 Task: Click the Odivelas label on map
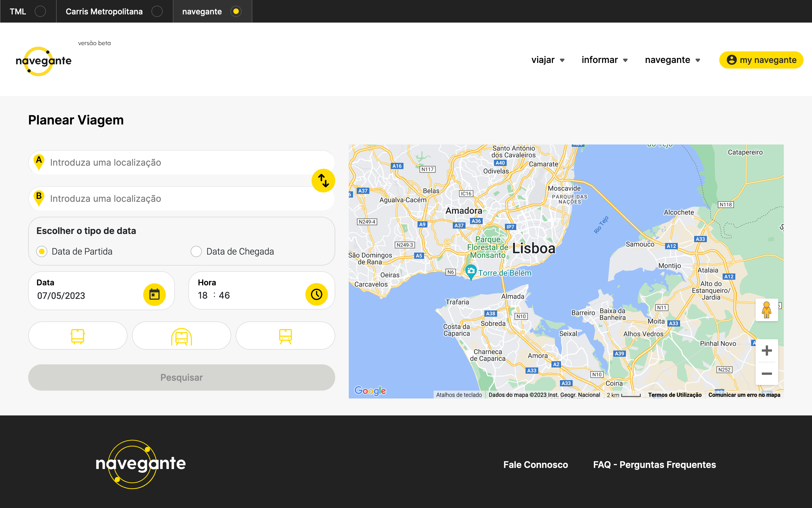[x=496, y=171]
